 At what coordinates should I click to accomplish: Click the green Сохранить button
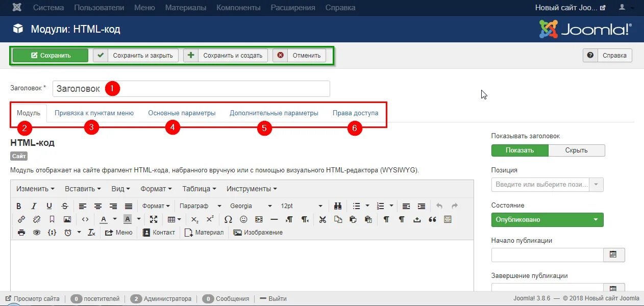point(51,56)
